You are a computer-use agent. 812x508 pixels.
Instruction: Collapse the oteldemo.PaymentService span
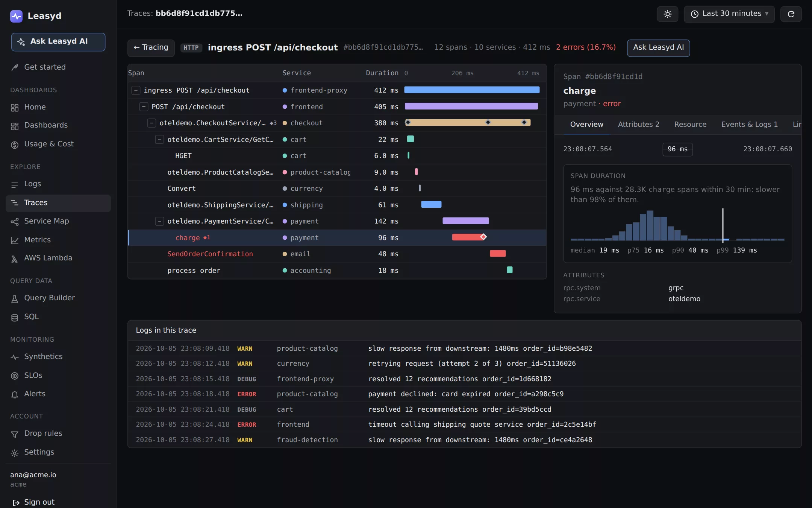point(159,221)
